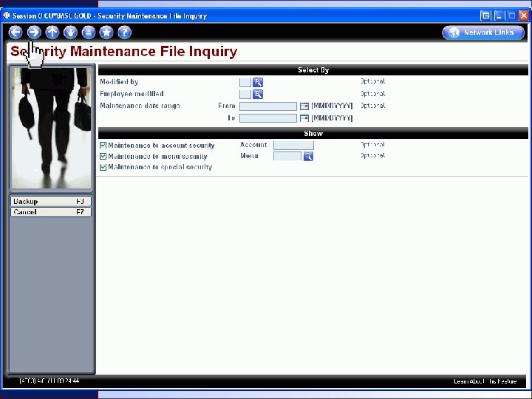
Task: Click the print/document toolbar icon
Action: coord(89,33)
